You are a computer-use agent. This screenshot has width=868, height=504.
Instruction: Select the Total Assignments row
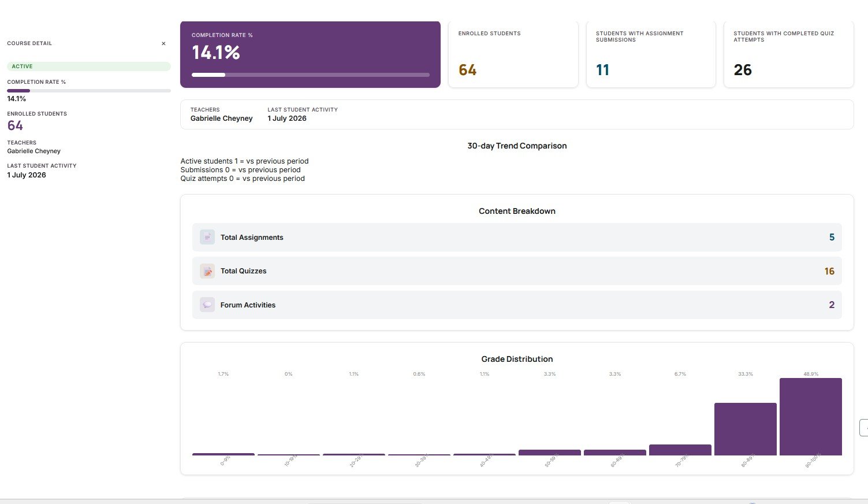(517, 237)
